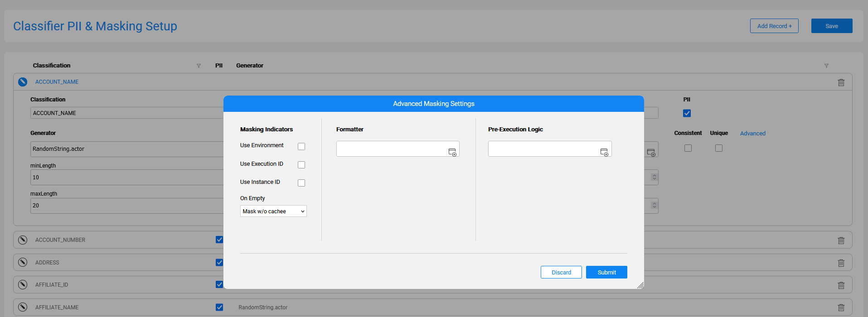Click the Submit button
868x317 pixels.
606,272
